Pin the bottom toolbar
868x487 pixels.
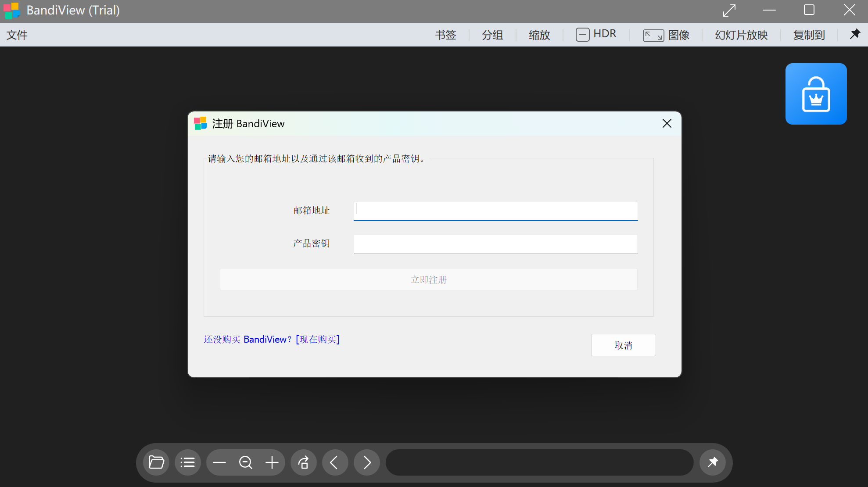pyautogui.click(x=713, y=462)
